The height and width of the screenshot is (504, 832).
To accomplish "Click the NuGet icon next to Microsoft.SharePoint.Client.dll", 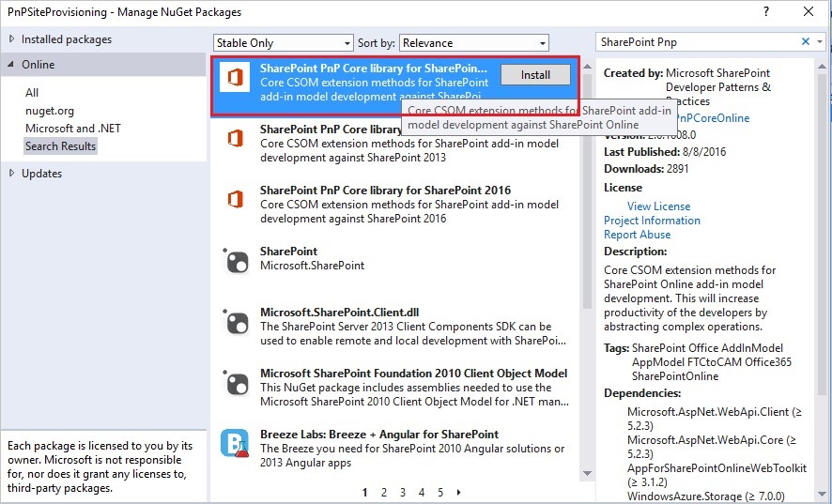I will 236,322.
